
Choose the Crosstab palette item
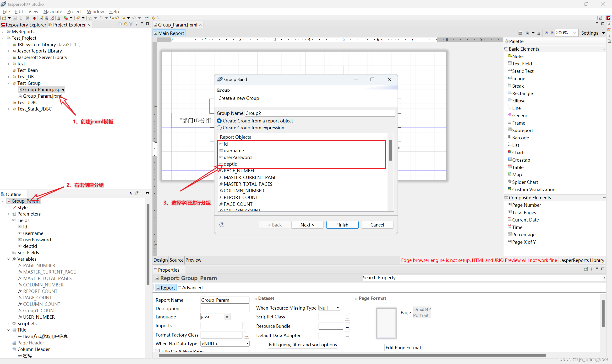(521, 160)
